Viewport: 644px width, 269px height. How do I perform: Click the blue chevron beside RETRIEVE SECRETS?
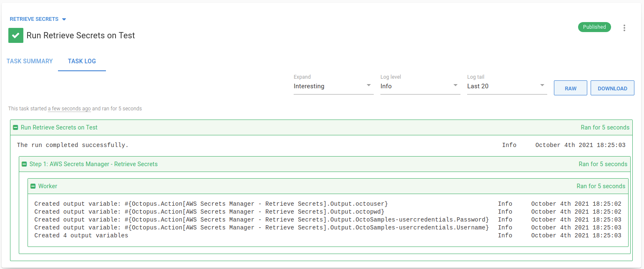coord(64,19)
